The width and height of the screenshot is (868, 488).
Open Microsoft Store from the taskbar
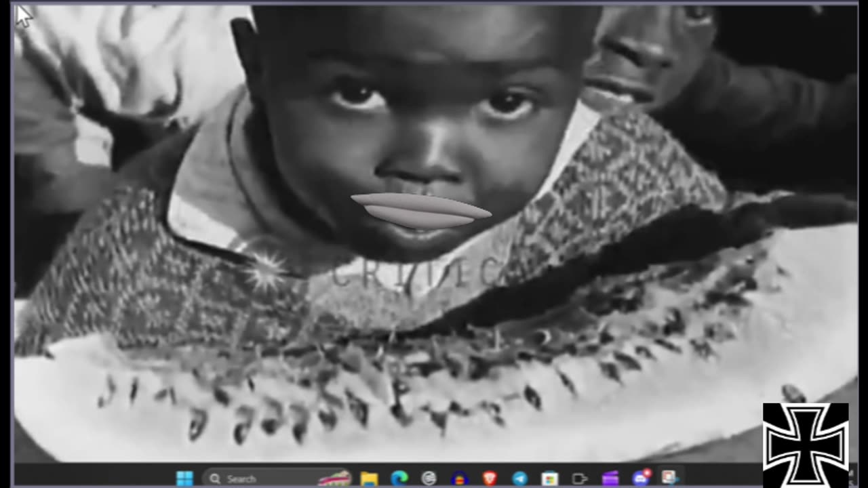(549, 479)
